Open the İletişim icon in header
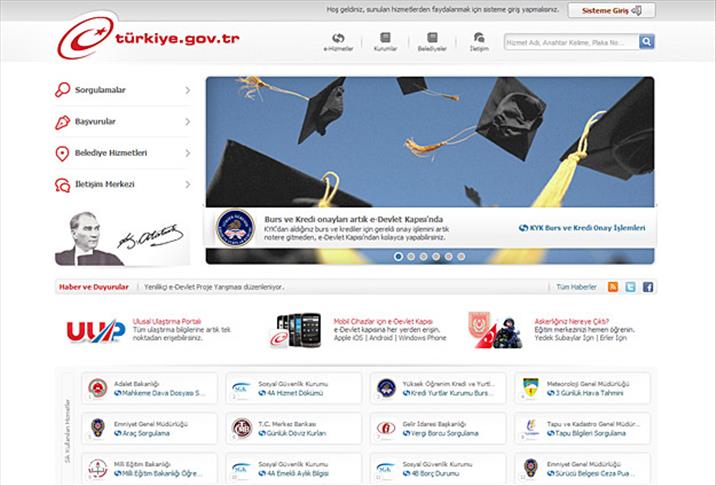716x486 pixels. 479,38
